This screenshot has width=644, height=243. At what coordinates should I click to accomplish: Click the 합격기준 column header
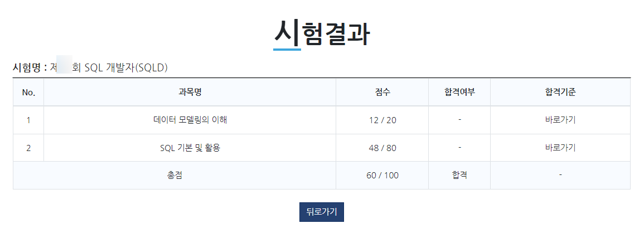560,93
